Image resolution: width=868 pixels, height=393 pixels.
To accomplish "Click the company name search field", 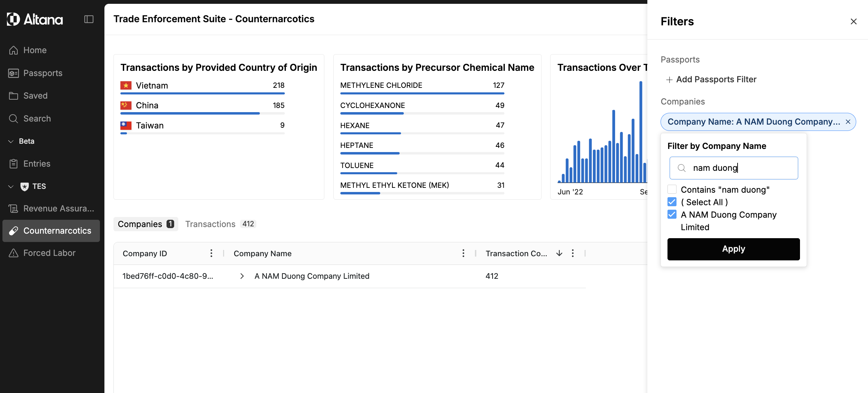I will click(734, 168).
